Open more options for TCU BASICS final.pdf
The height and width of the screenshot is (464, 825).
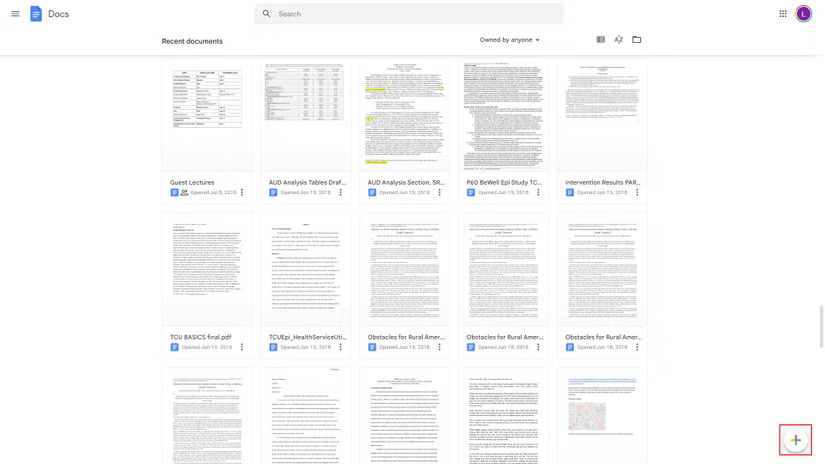(x=242, y=348)
